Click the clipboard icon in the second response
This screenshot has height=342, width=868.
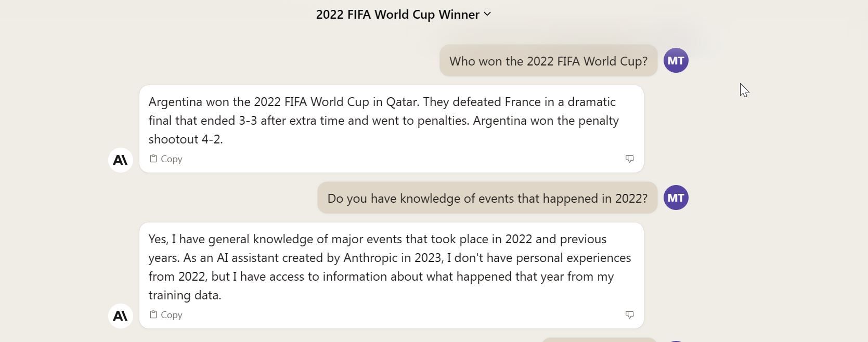pos(153,314)
